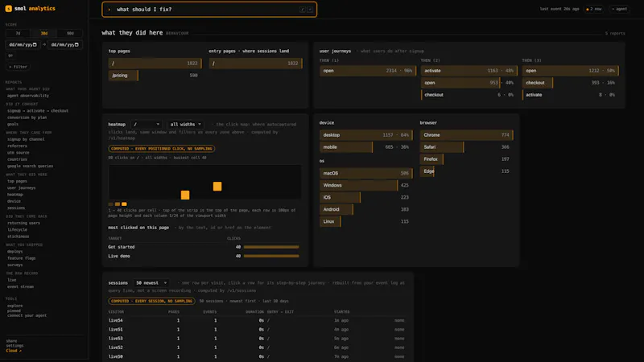Open stickiness report in sidebar
The height and width of the screenshot is (362, 644).
click(18, 237)
